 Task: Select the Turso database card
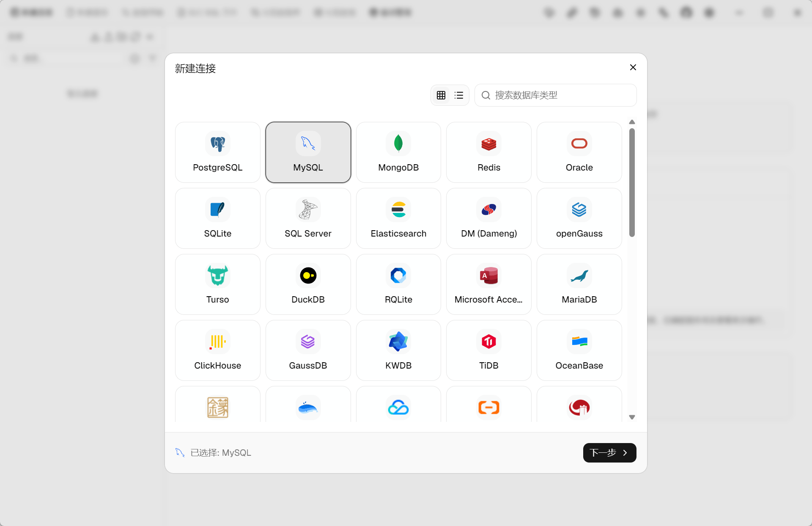218,284
